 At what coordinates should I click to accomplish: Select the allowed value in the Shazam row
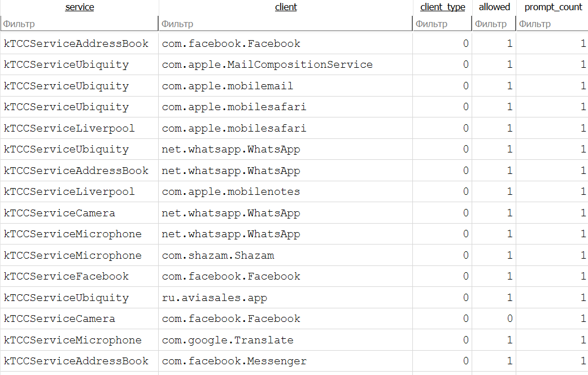pos(509,255)
